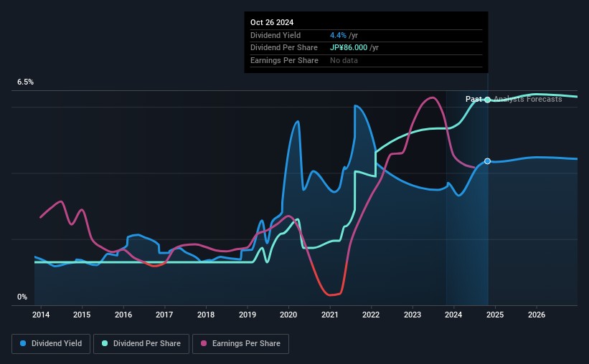Click the 2025 x-axis year label
Viewport: 589px width, 364px height.
[x=495, y=315]
